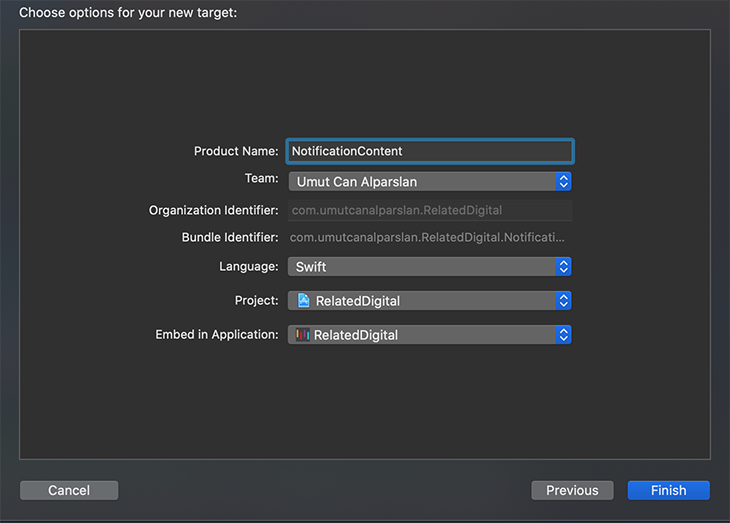This screenshot has width=730, height=523.
Task: Click the app icon in Embed in Application
Action: (x=302, y=335)
